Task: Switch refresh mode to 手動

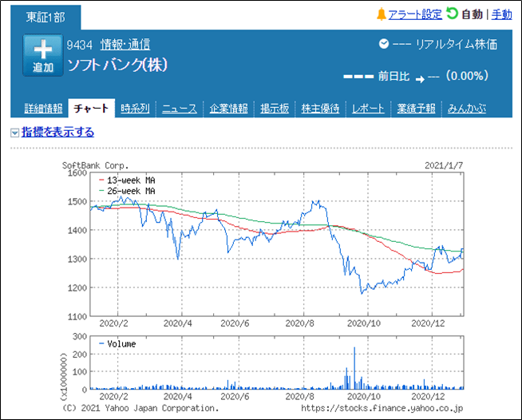Action: pos(502,14)
